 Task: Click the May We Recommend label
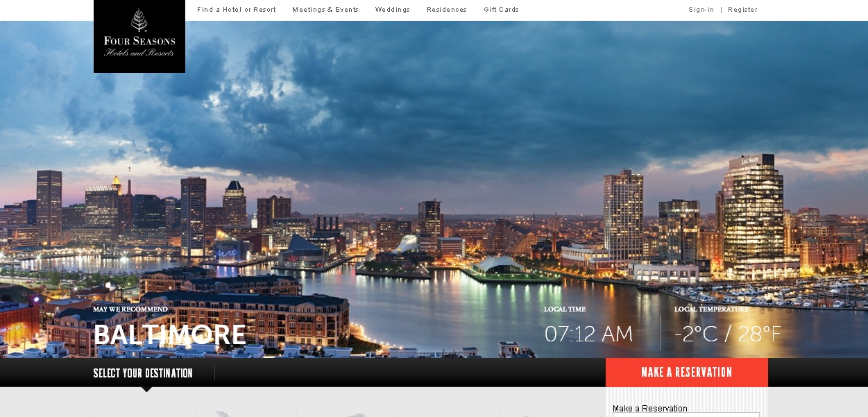click(130, 309)
